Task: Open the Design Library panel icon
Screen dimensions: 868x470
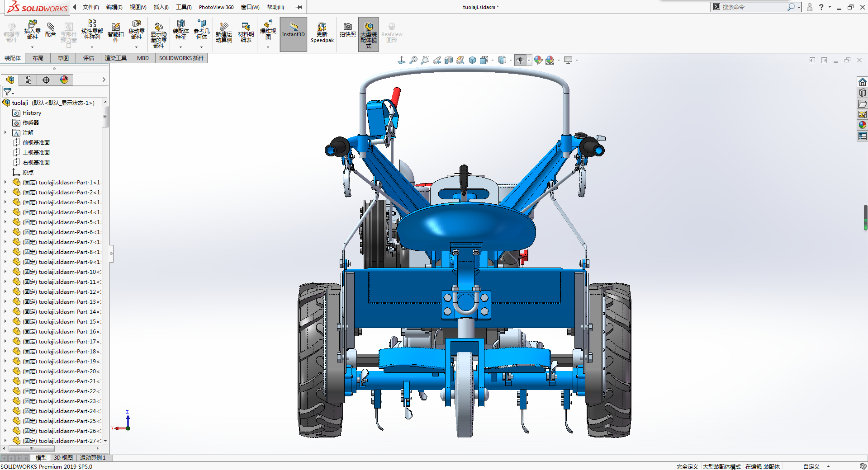Action: point(862,93)
